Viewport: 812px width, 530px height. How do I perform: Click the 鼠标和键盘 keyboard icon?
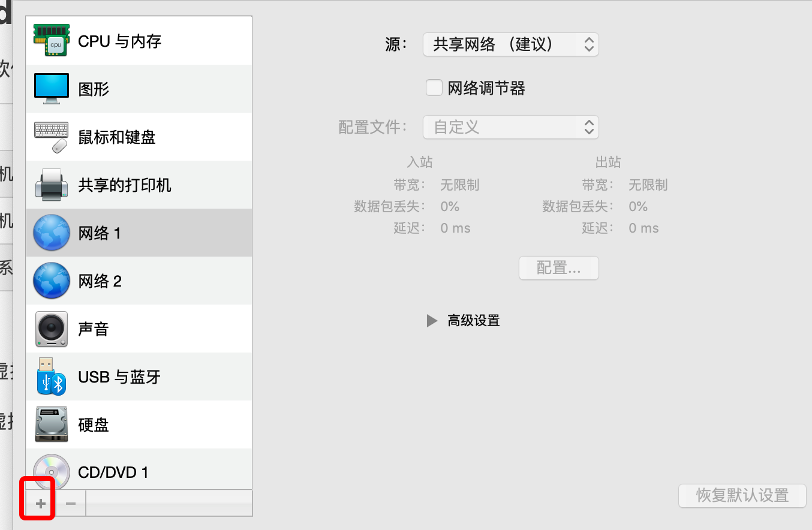51,136
